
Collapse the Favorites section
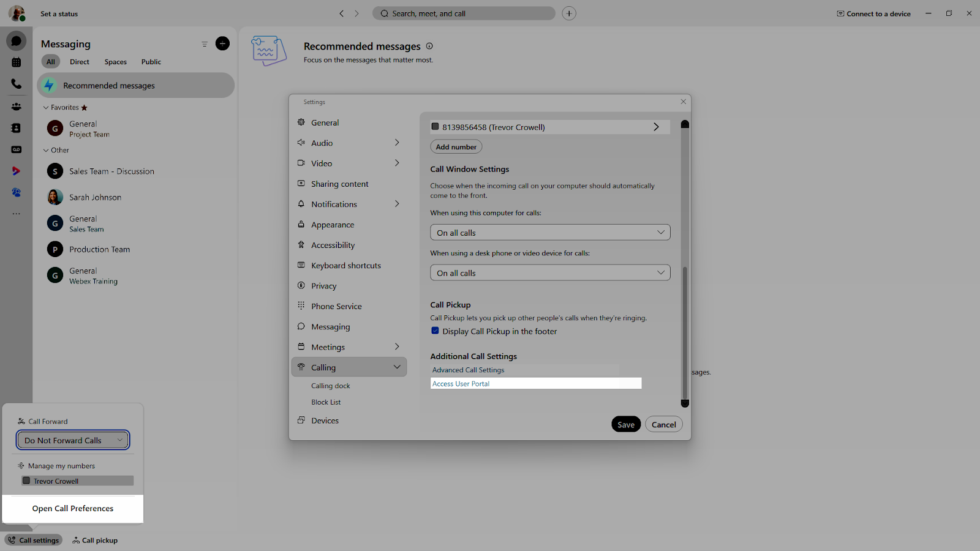coord(46,108)
